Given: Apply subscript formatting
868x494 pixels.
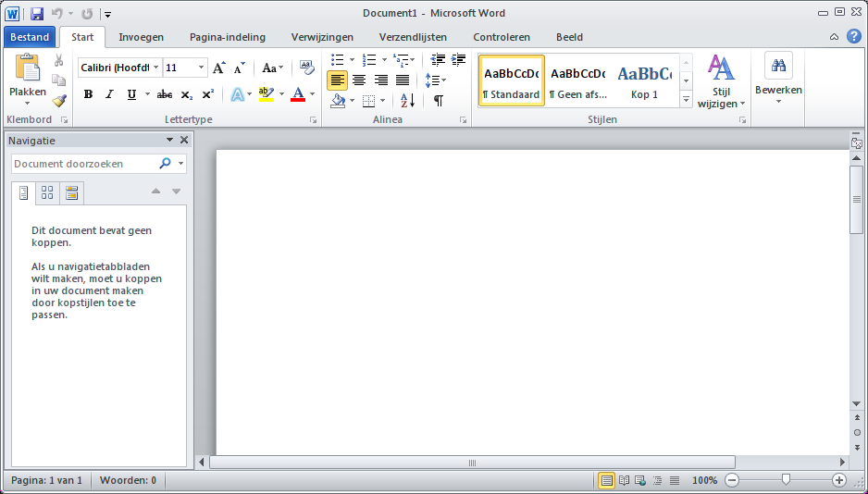Looking at the screenshot, I should click(x=187, y=94).
